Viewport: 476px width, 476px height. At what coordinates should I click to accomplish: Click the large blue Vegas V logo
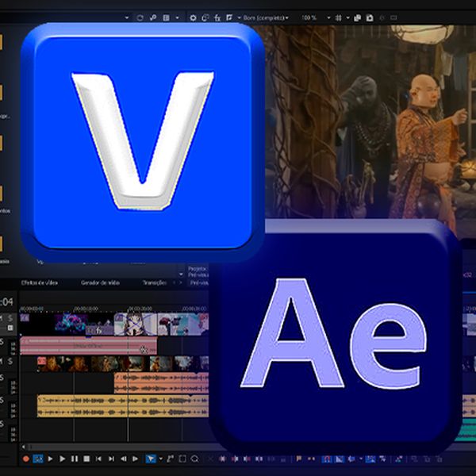click(141, 140)
